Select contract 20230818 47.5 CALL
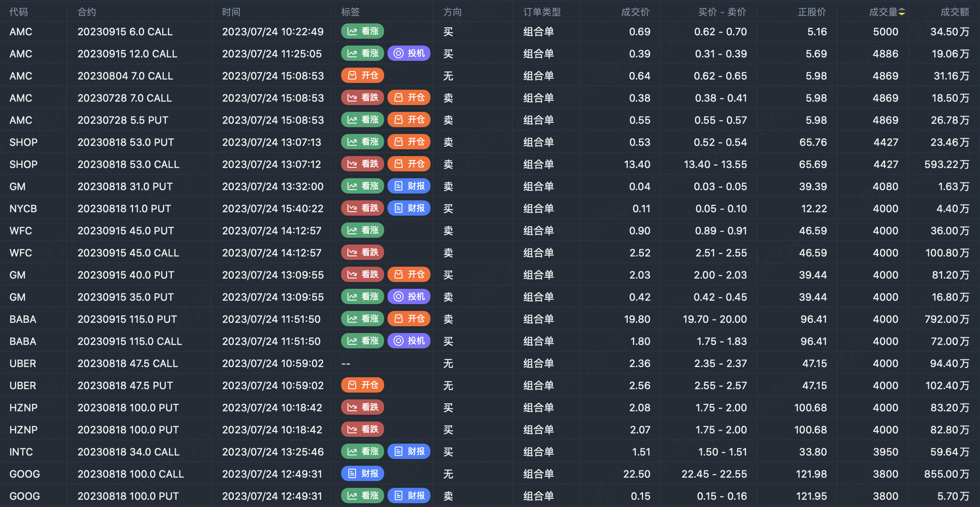The width and height of the screenshot is (980, 507). pyautogui.click(x=128, y=363)
